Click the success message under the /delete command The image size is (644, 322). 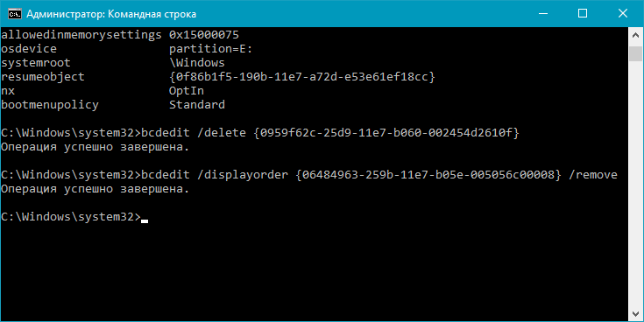(95, 147)
